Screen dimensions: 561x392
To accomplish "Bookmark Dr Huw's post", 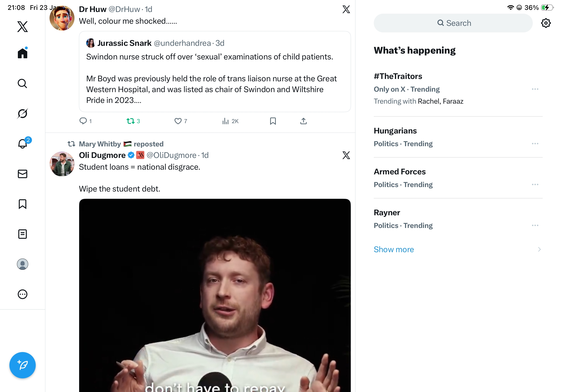I will pos(273,121).
